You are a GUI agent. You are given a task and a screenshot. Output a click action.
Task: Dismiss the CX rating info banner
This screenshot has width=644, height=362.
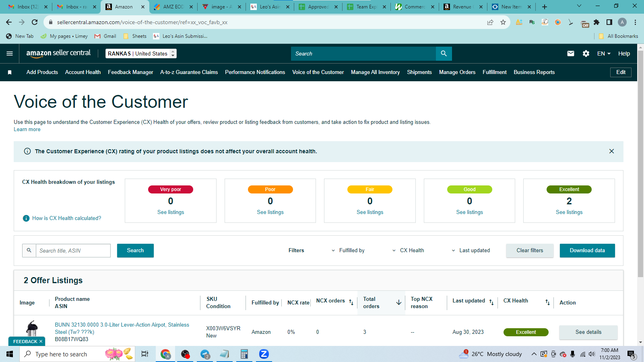pos(611,151)
